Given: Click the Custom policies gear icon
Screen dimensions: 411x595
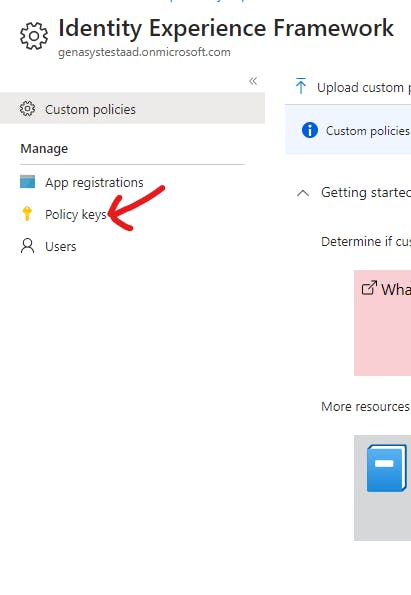Looking at the screenshot, I should [x=27, y=109].
